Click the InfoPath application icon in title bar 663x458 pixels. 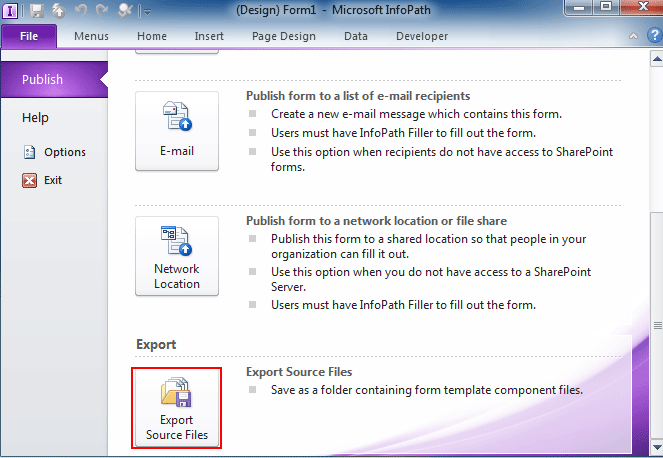pyautogui.click(x=10, y=10)
